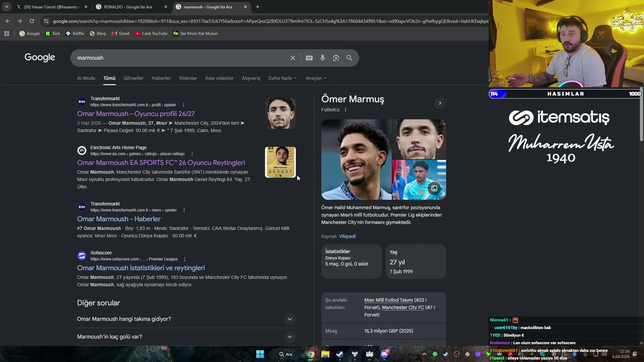644x362 pixels.
Task: Open the Gmail bookmark
Action: point(120,34)
